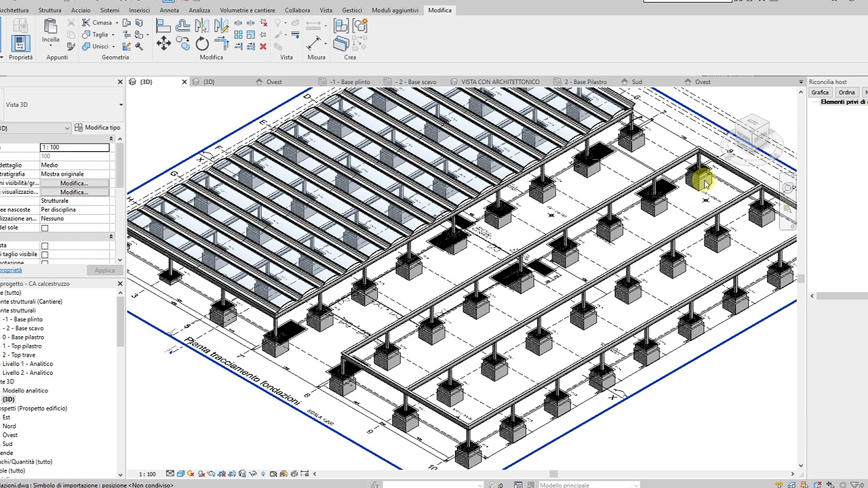The image size is (868, 488).
Task: Open the Vista 3D type selector dropdown
Action: [x=121, y=104]
